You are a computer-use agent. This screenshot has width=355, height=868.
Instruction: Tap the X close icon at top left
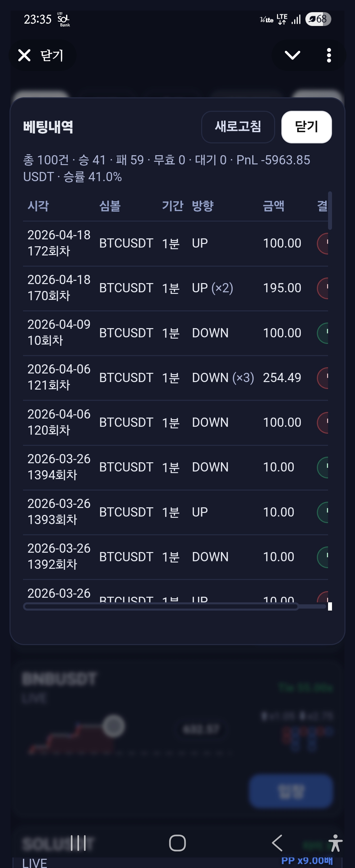(x=24, y=55)
